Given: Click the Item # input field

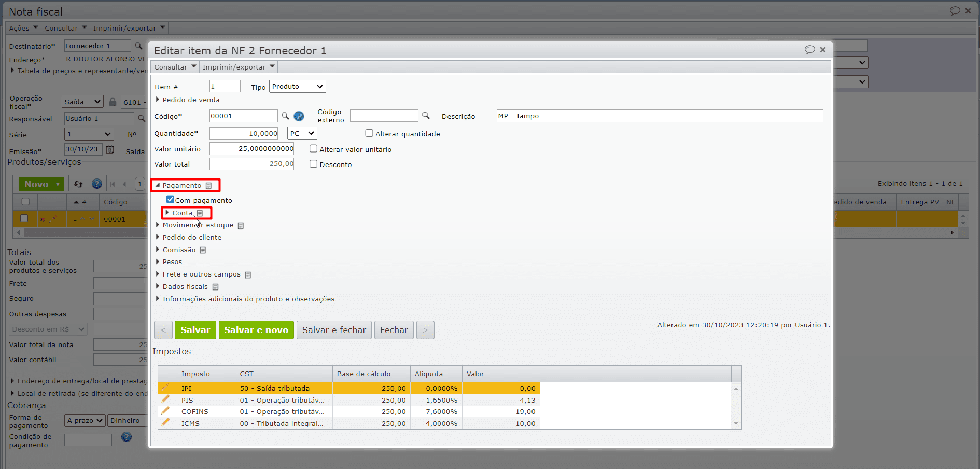Looking at the screenshot, I should click(225, 87).
